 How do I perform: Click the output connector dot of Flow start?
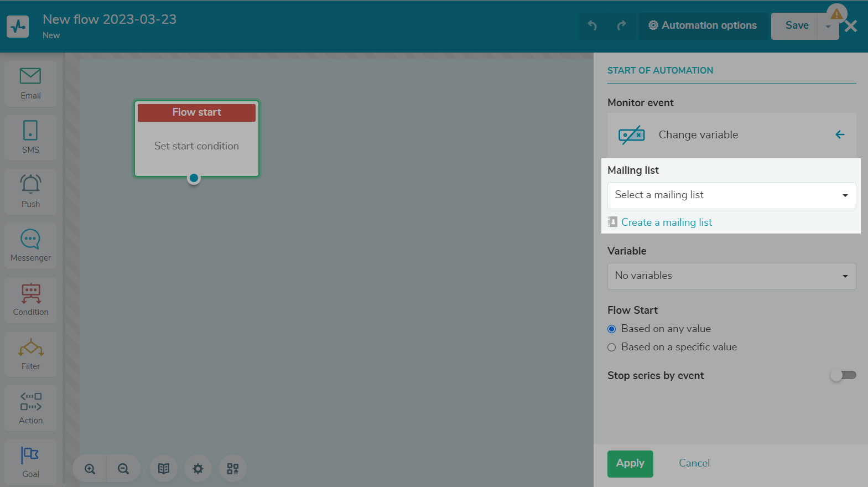coord(194,178)
